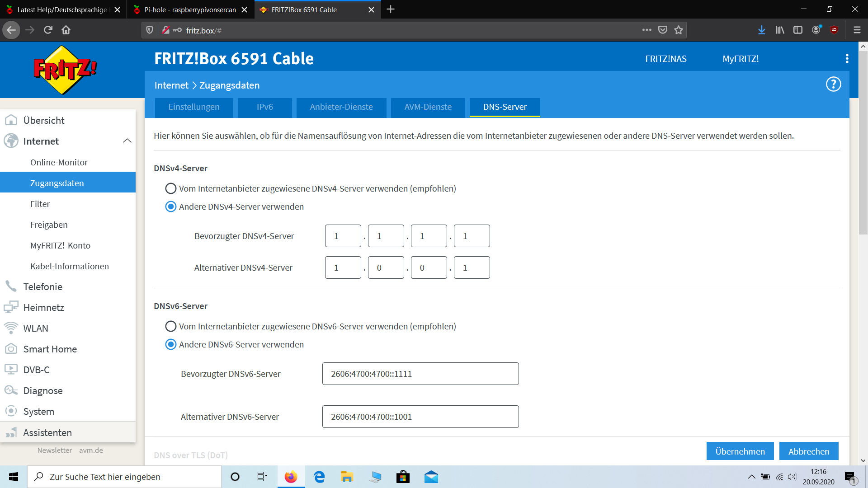Click the page vertical scrollbar
Viewport: 868px width, 488px height.
(863, 143)
